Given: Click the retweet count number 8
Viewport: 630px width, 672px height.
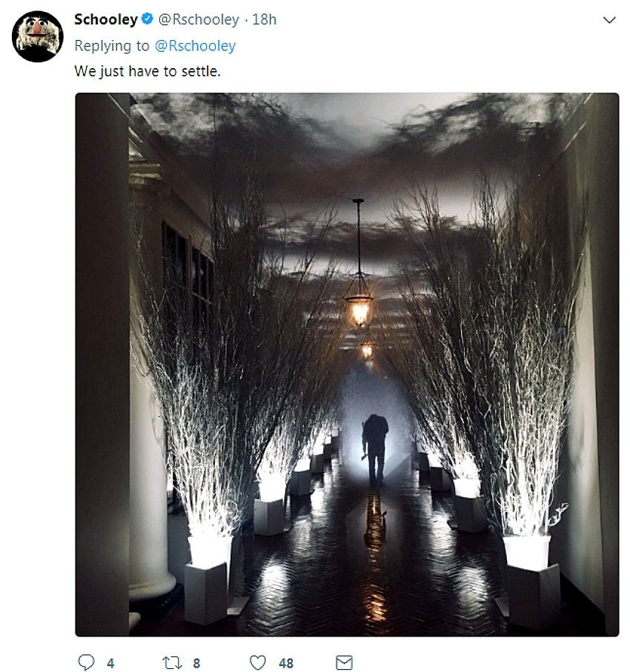Looking at the screenshot, I should [196, 663].
